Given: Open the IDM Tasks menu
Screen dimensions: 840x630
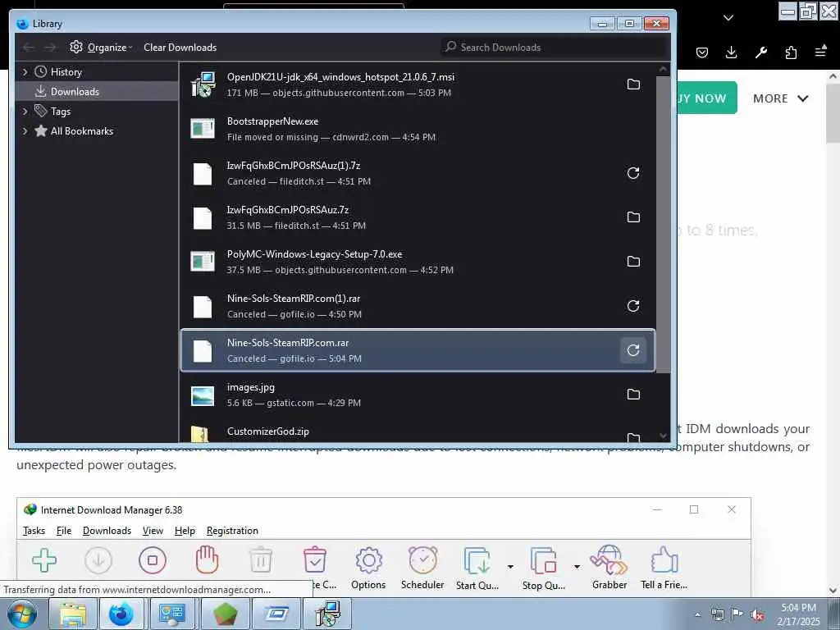Looking at the screenshot, I should click(34, 531).
